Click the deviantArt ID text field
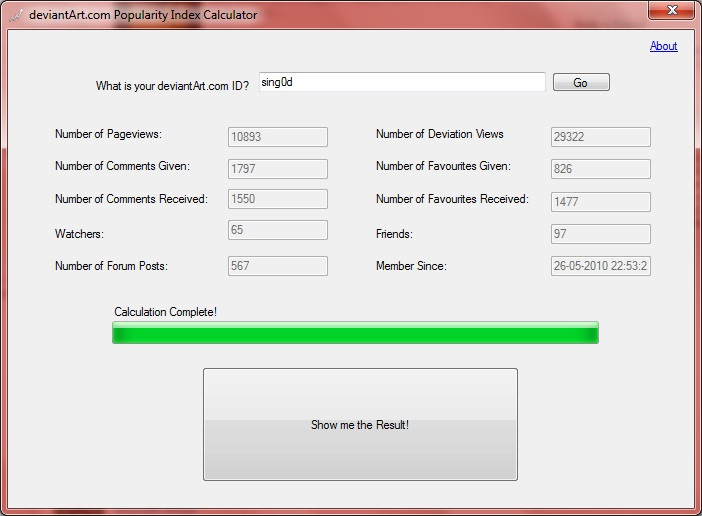Screen dimensions: 702x516 click(x=402, y=82)
